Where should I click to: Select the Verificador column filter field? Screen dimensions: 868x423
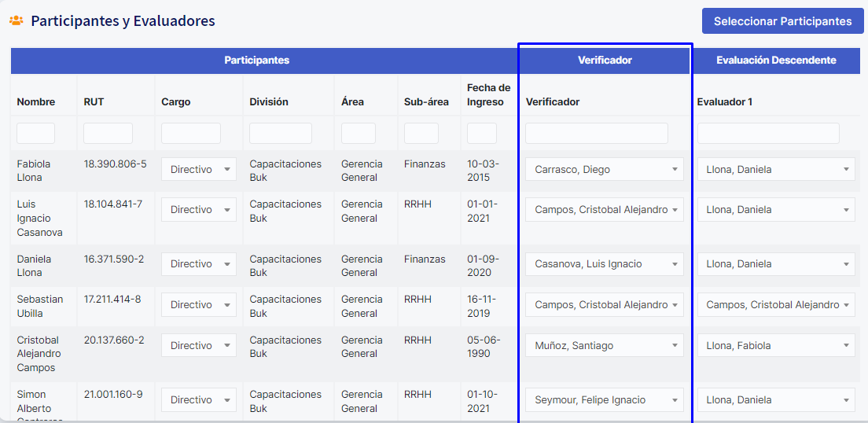[x=596, y=134]
